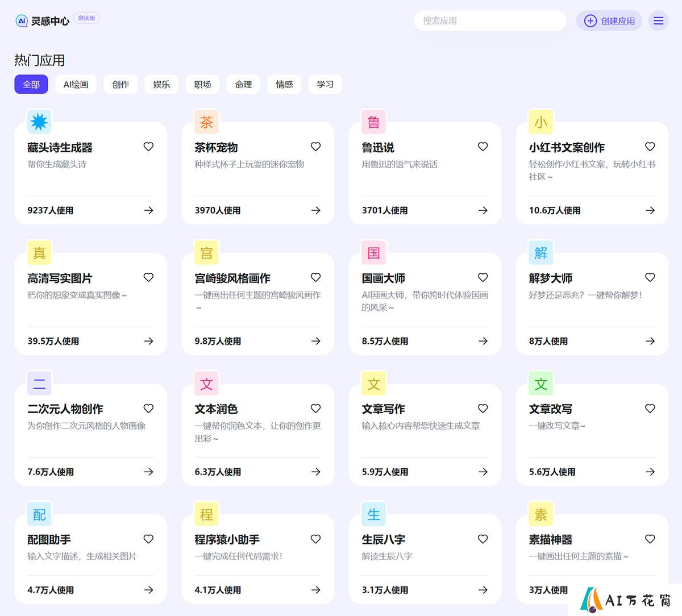Favorite 国画大师 with the heart
Screen dimensions: 682x616
pyautogui.click(x=483, y=277)
